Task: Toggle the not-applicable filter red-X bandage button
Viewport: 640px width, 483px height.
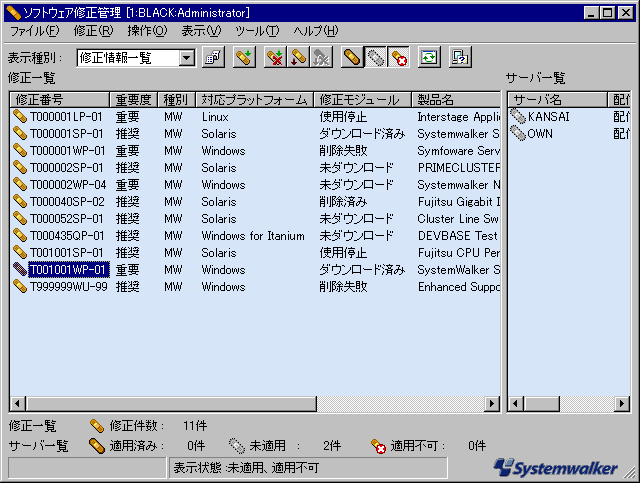Action: pyautogui.click(x=398, y=57)
